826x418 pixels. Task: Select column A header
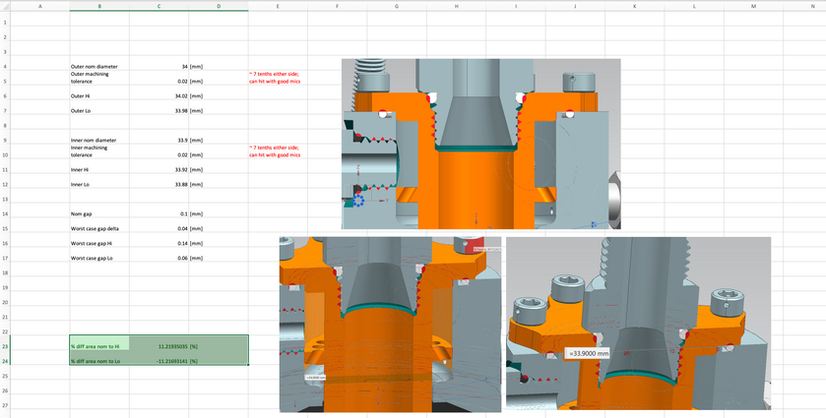coord(40,6)
